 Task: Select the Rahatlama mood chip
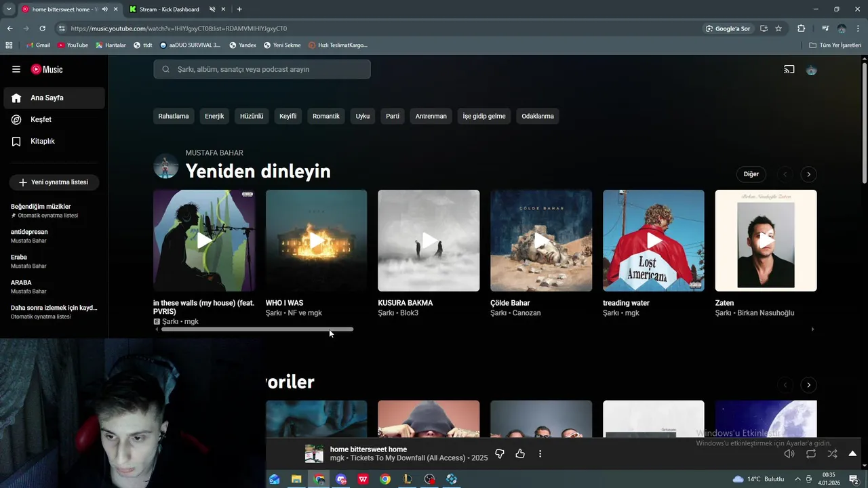174,116
